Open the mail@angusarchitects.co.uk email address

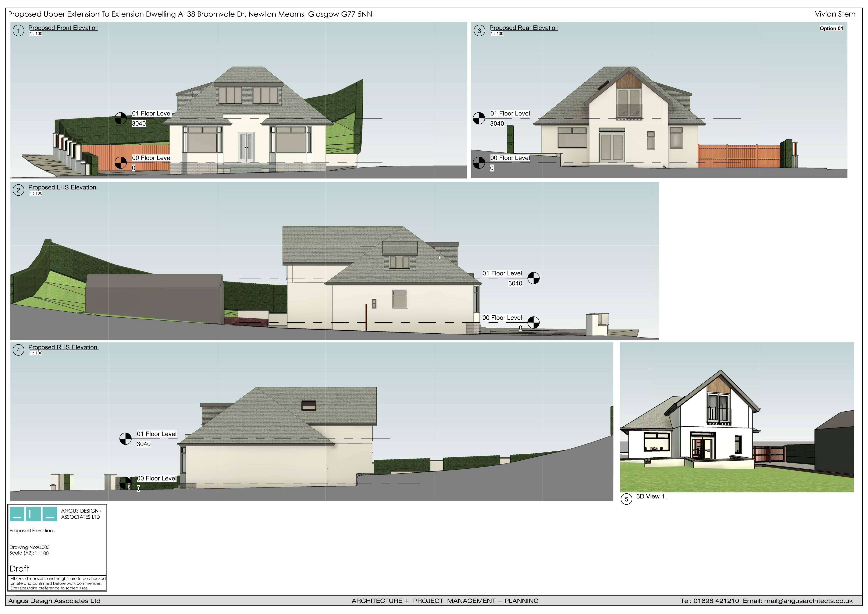pyautogui.click(x=808, y=601)
